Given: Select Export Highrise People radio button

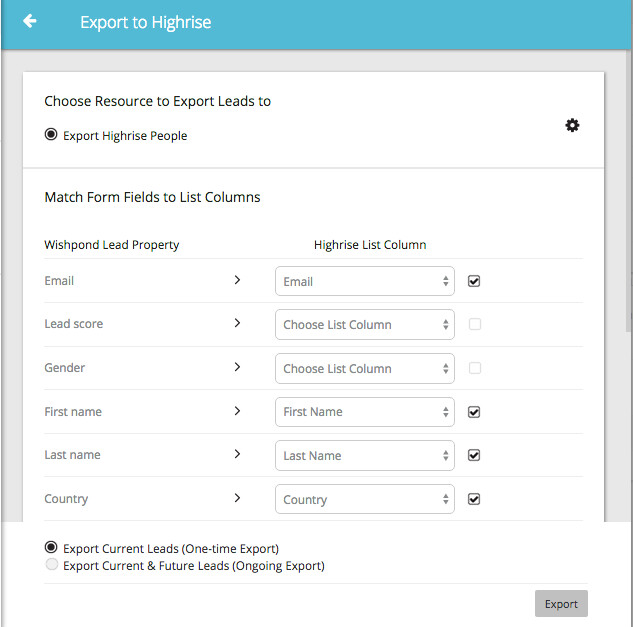Looking at the screenshot, I should pyautogui.click(x=51, y=134).
